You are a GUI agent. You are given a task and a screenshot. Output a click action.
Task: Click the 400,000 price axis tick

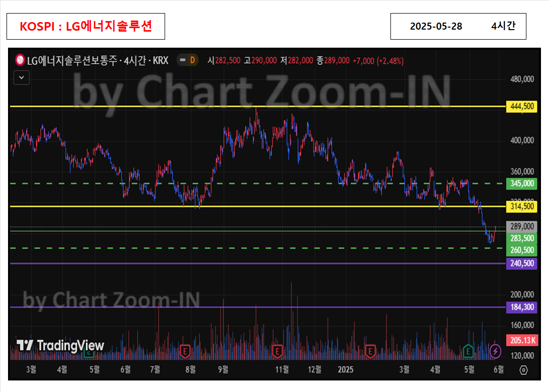click(x=522, y=141)
